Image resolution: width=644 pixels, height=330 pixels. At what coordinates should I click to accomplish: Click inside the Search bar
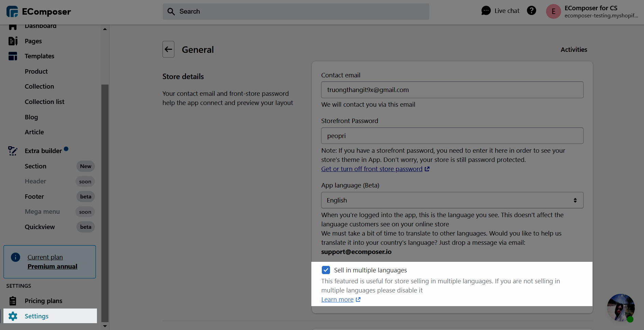point(296,11)
